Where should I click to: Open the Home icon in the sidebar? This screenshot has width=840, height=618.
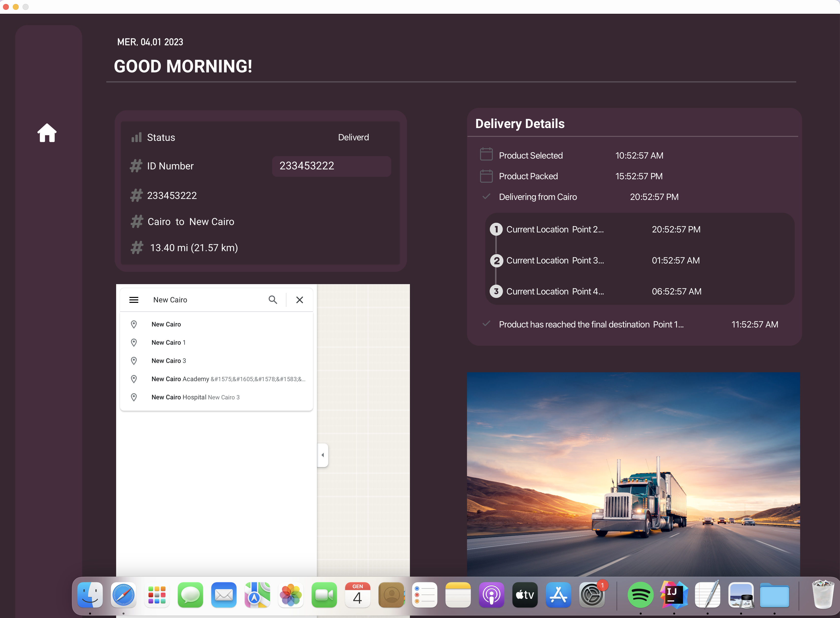(x=47, y=133)
